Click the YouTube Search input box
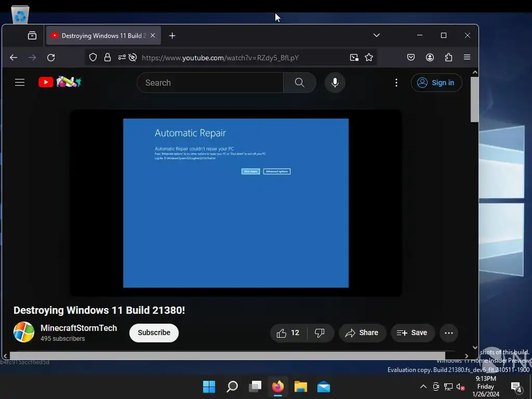Viewport: 532px width, 399px height. coord(210,83)
